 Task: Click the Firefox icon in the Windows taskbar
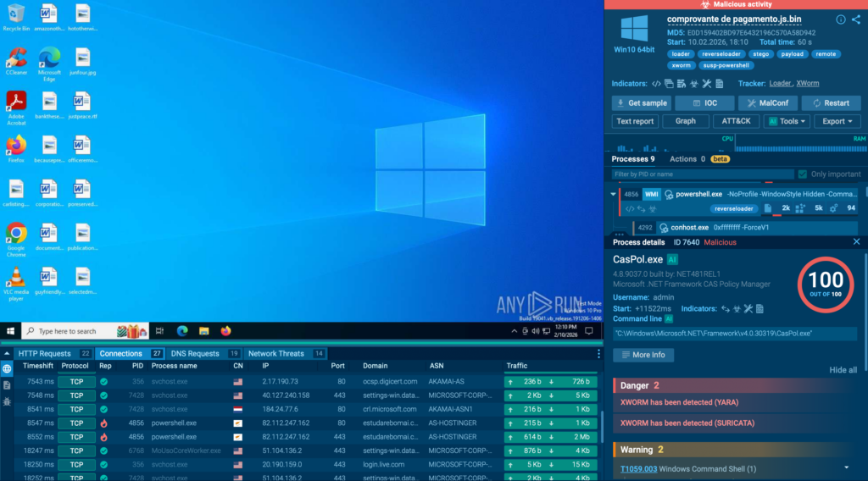[x=225, y=331]
